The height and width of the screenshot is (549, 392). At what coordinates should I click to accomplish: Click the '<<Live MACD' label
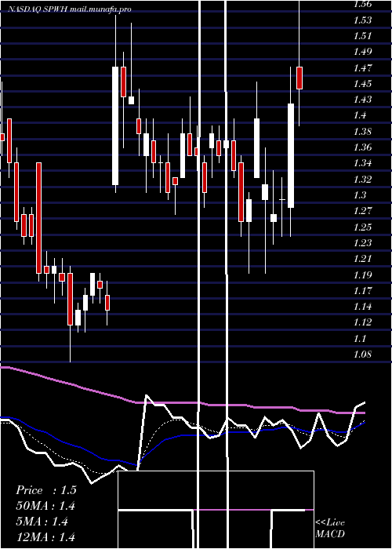click(x=330, y=528)
